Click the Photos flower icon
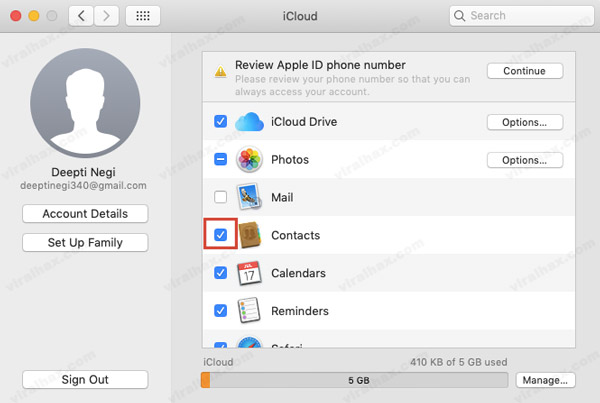600x403 pixels. (249, 159)
